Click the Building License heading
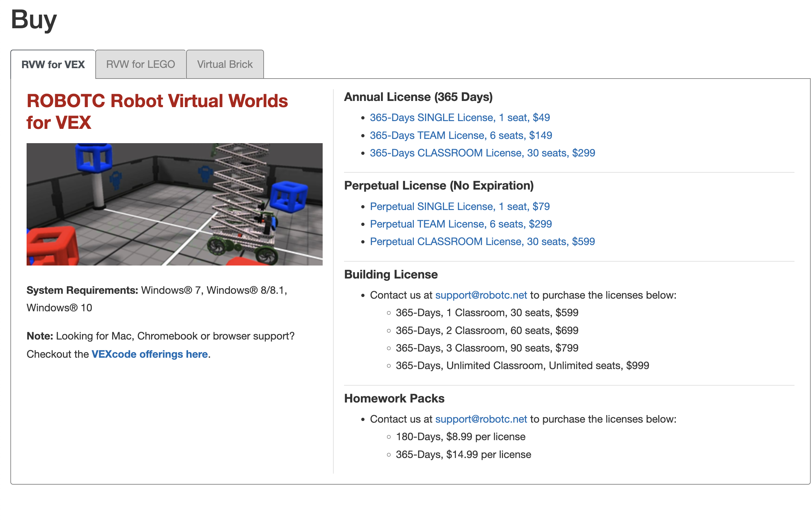The height and width of the screenshot is (520, 812). [391, 275]
